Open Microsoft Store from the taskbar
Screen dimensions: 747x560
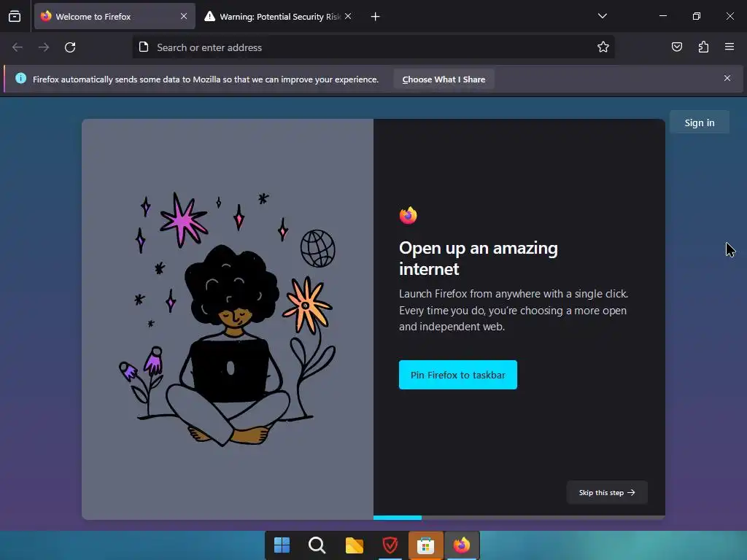click(x=425, y=545)
